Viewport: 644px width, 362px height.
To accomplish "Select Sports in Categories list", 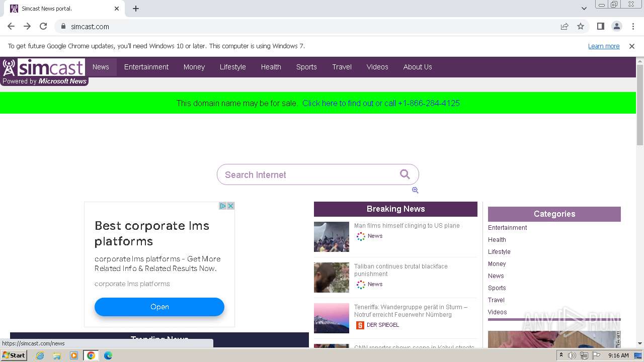I will pos(497,288).
